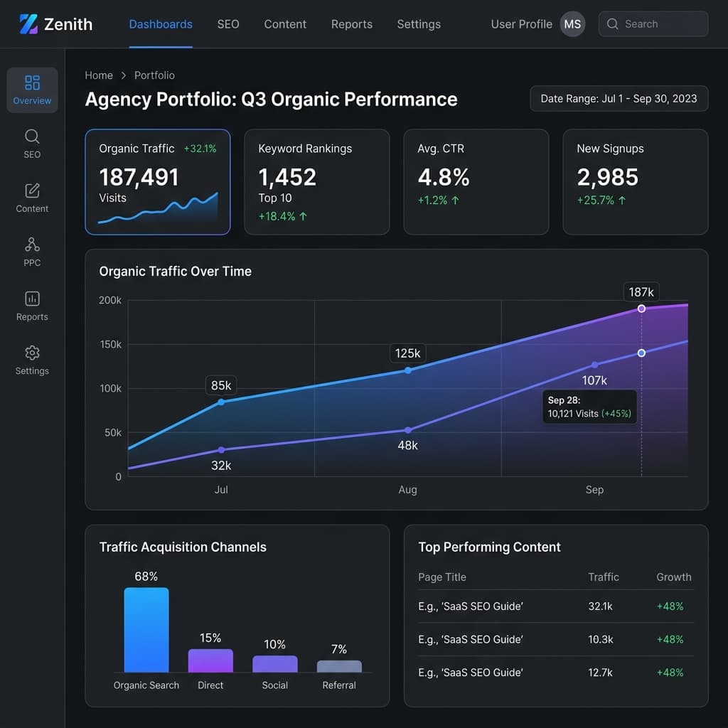Focus the Search input field
Screen dimensions: 728x728
653,23
